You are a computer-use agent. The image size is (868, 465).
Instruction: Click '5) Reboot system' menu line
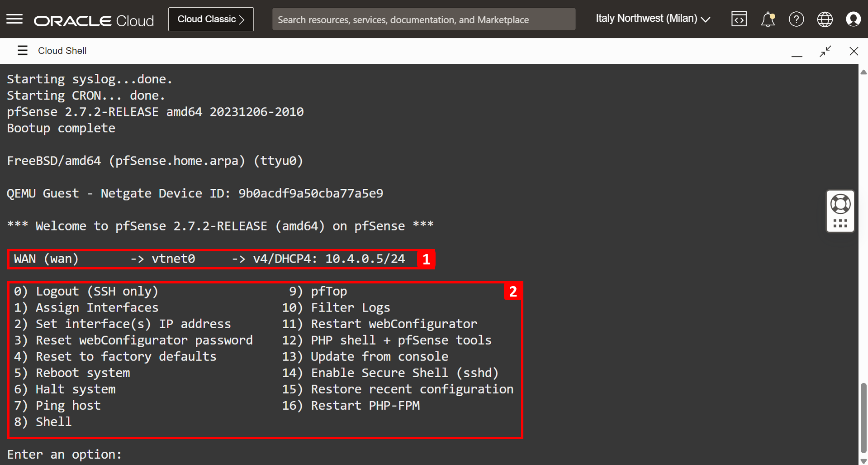pyautogui.click(x=72, y=373)
